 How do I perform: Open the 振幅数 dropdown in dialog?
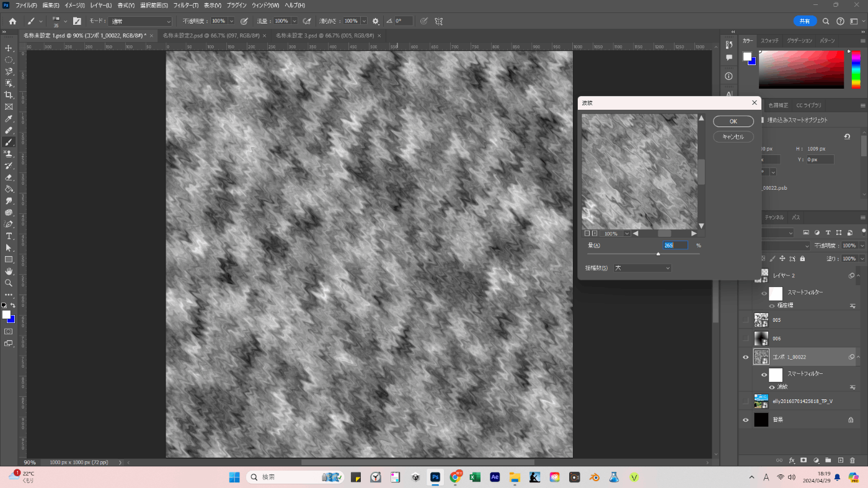642,268
